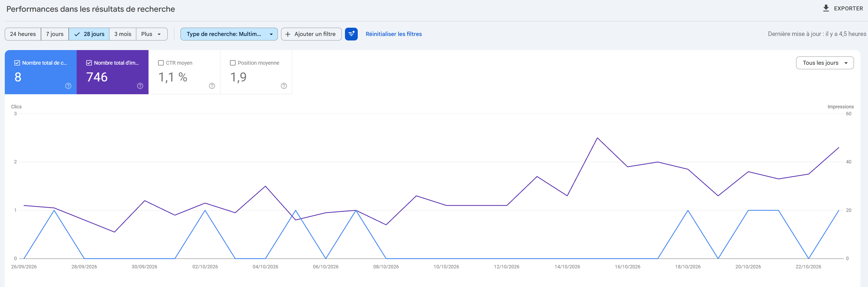Click the Dernière mise à jour text
868x287 pixels.
coord(817,34)
